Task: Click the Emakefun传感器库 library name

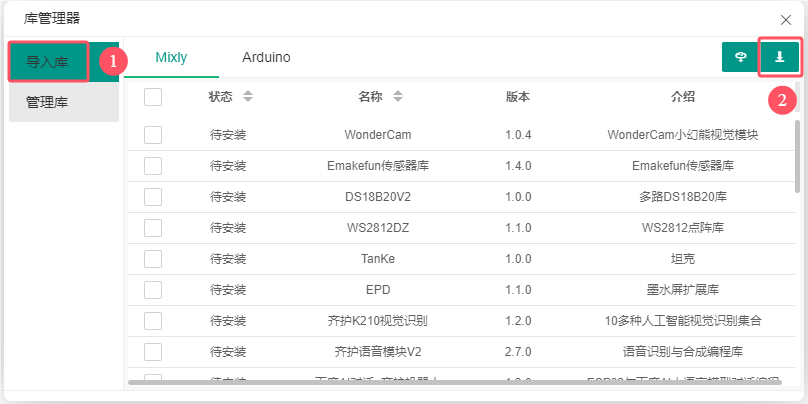Action: point(377,166)
